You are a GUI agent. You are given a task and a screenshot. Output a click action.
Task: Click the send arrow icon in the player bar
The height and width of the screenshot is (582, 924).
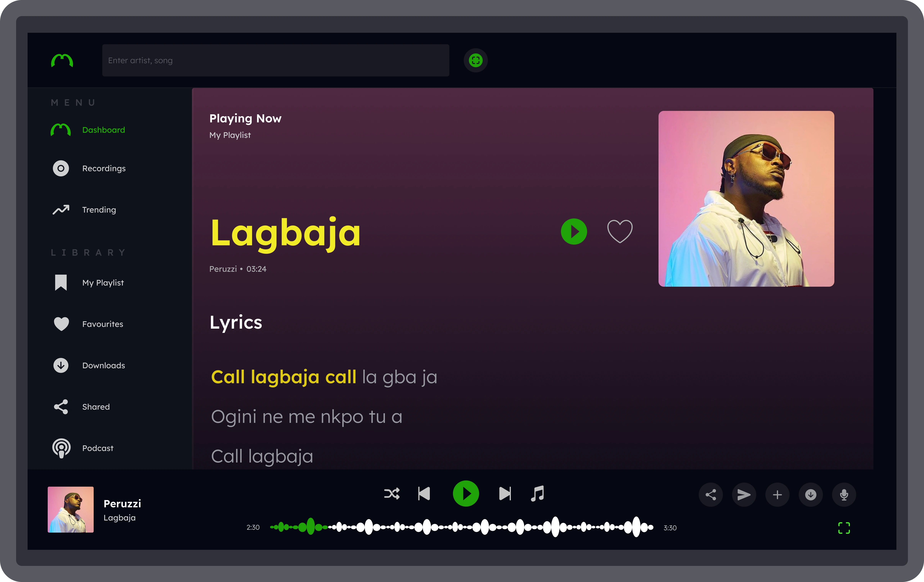point(744,495)
